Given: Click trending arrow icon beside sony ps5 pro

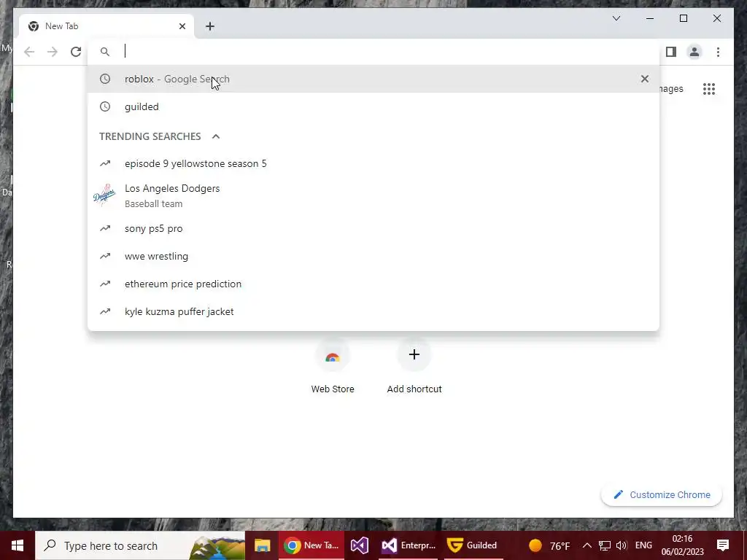Looking at the screenshot, I should (x=105, y=228).
